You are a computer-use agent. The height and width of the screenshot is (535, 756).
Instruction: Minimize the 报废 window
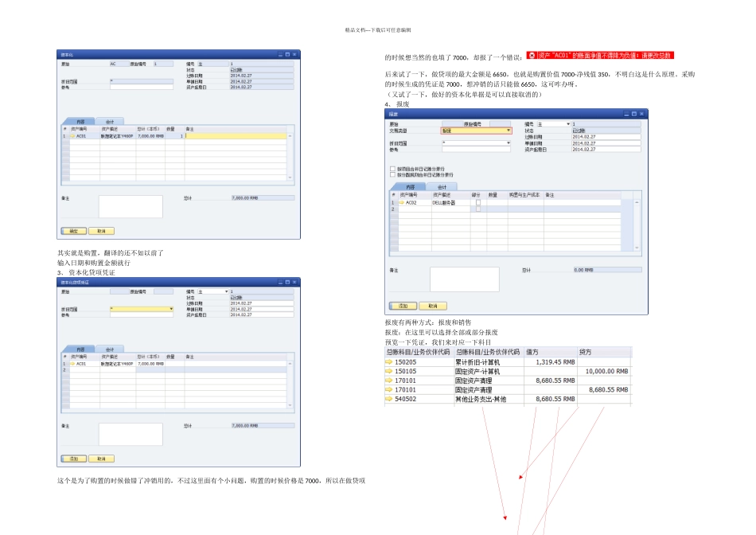(626, 114)
